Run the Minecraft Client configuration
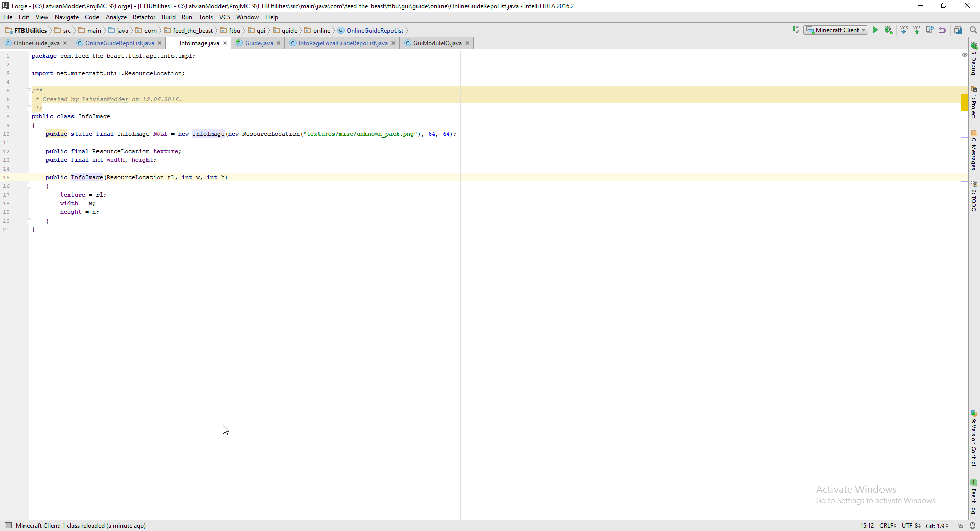Image resolution: width=980 pixels, height=531 pixels. coord(875,30)
